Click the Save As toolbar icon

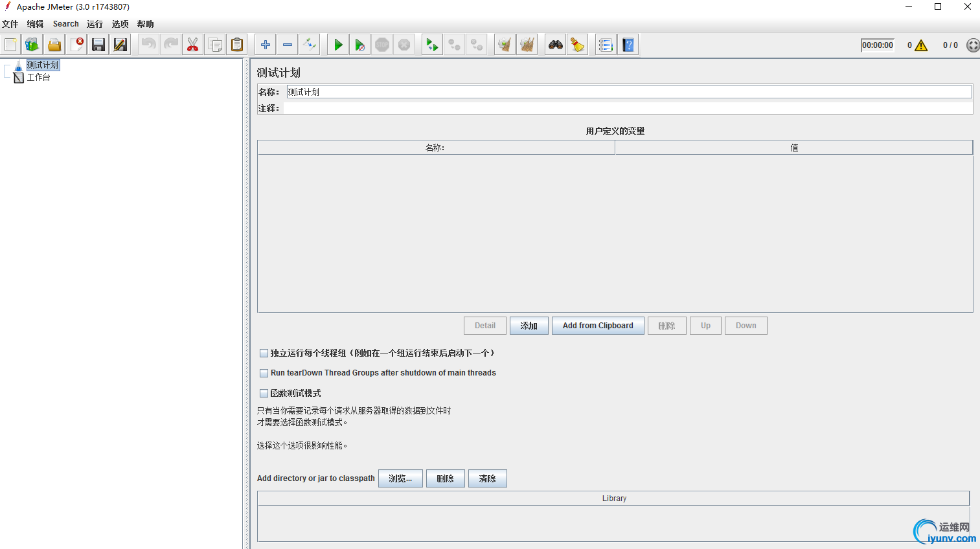pos(120,45)
